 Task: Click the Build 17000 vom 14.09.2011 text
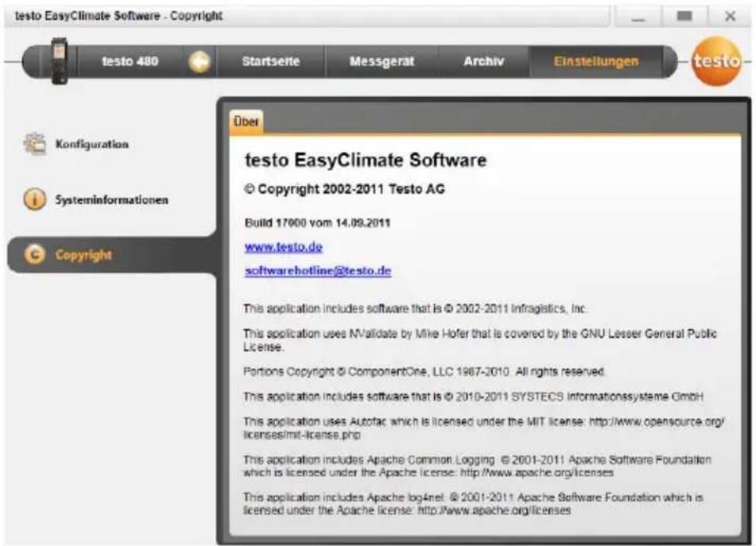tap(317, 223)
